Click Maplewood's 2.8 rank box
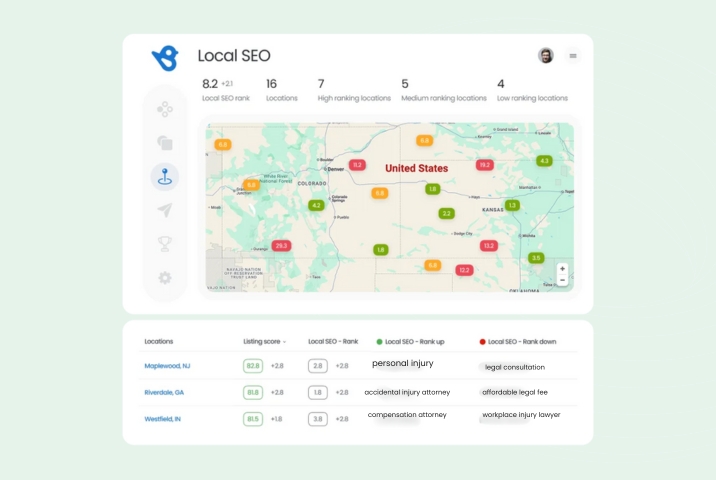Screen dimensions: 716x480 (318, 366)
